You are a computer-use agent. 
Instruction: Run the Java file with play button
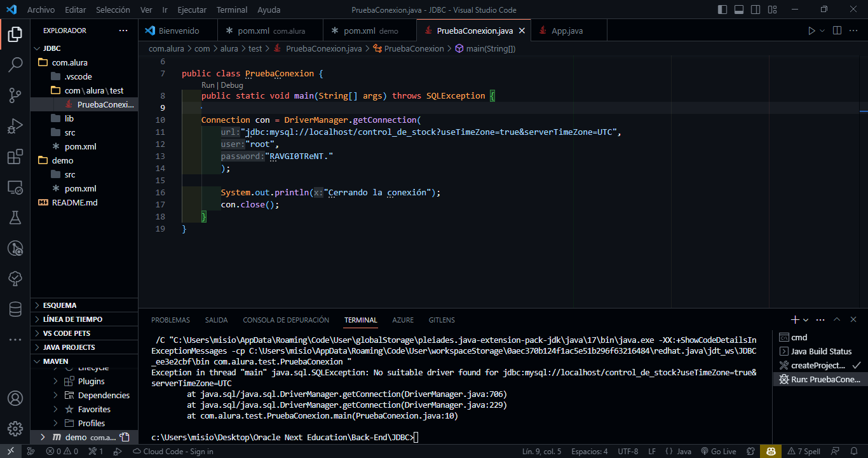pos(811,31)
